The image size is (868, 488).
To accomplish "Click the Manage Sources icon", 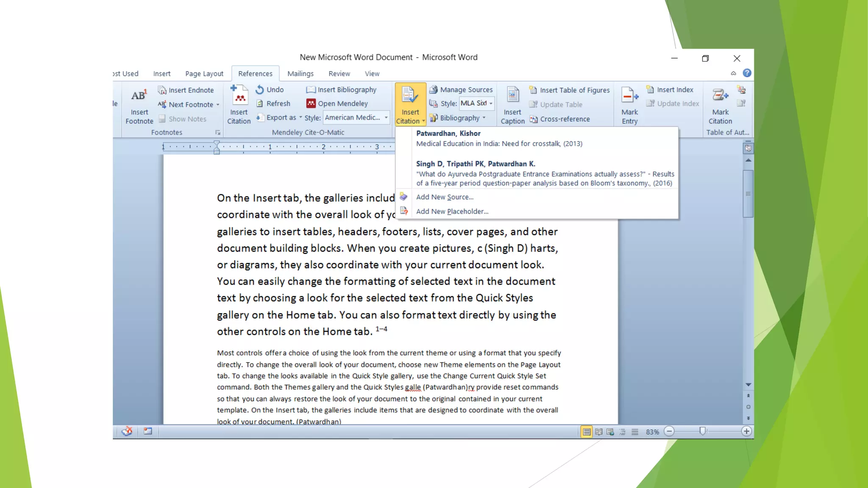I will pyautogui.click(x=434, y=90).
